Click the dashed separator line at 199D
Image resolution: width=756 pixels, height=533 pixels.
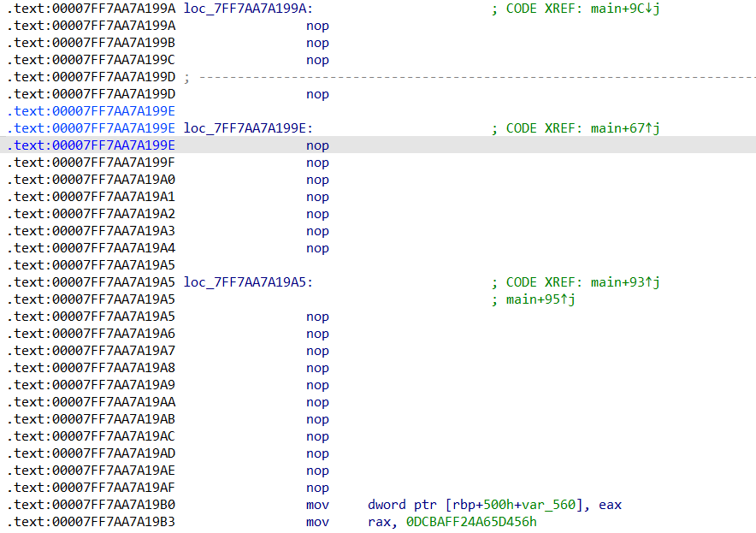[x=470, y=77]
